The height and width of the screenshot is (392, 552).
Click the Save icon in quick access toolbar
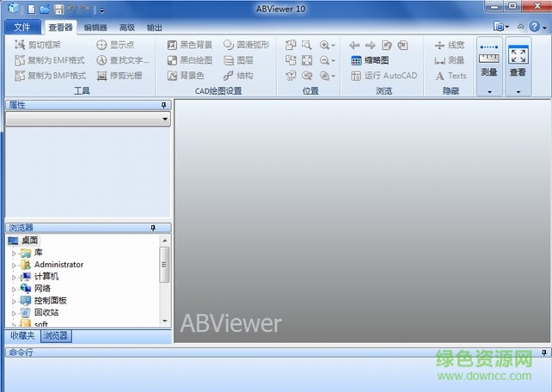point(58,9)
